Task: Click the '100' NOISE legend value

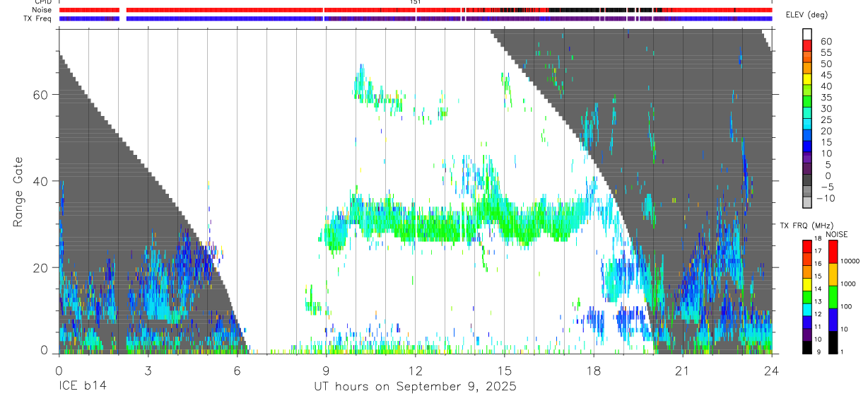Action: [847, 306]
